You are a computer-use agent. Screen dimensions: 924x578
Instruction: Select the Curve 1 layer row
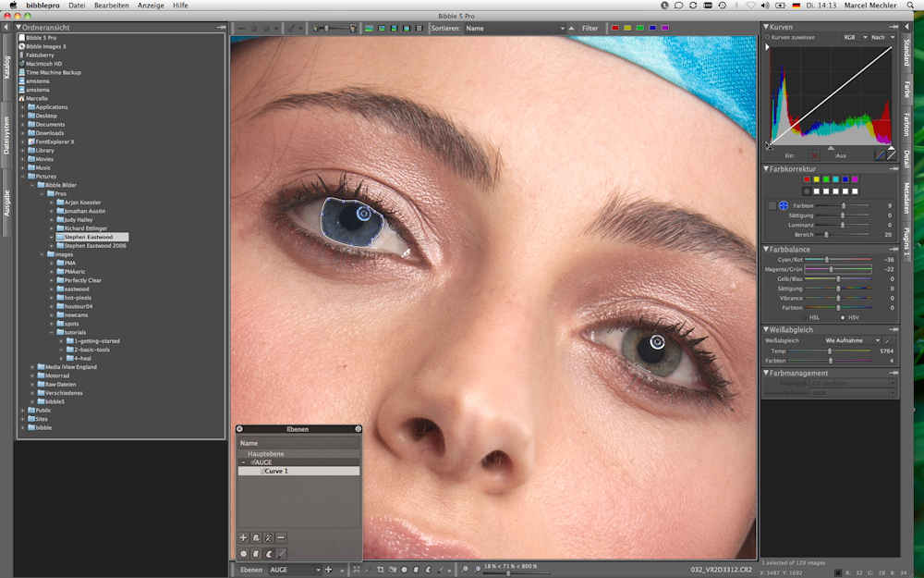point(298,471)
